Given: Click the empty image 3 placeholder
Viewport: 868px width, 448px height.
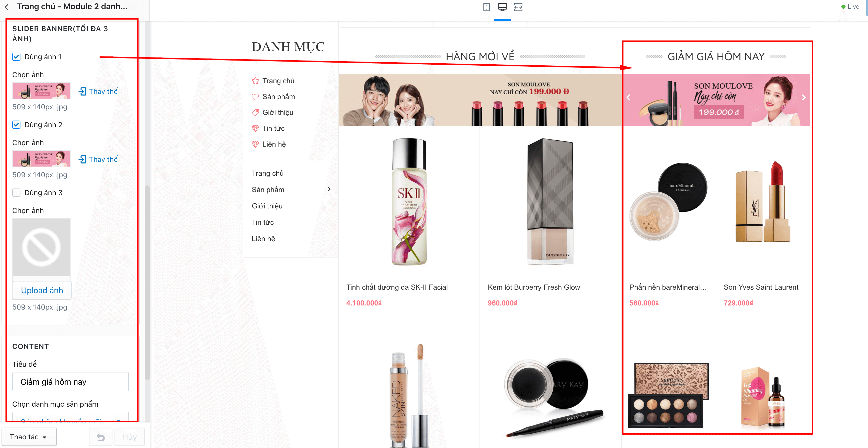Looking at the screenshot, I should (x=41, y=247).
